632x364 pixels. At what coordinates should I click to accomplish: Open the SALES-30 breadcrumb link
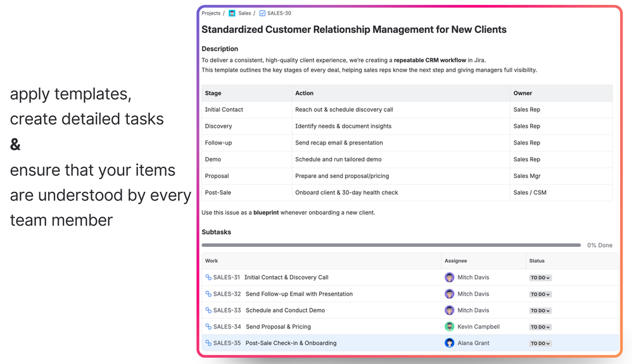pos(279,13)
